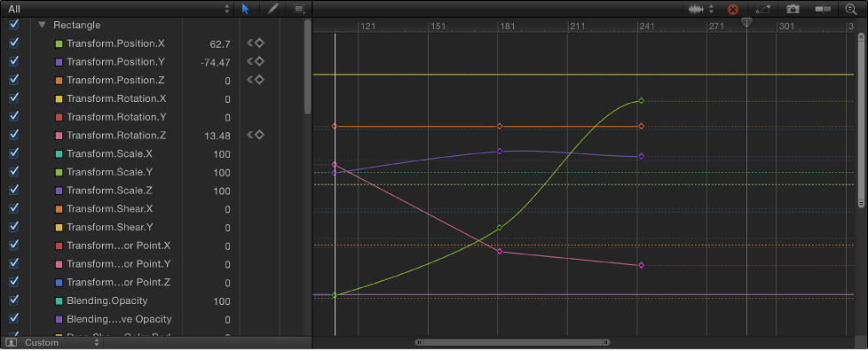Click the green Transform.Position.X color swatch

[59, 43]
